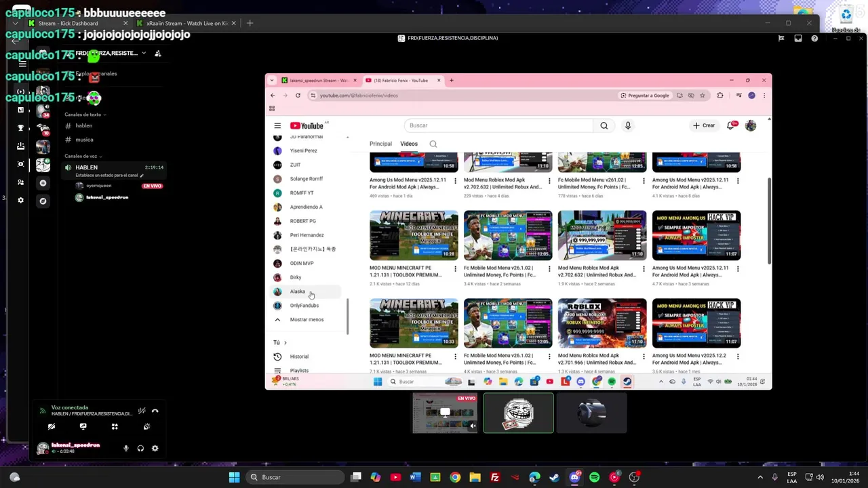This screenshot has height=488, width=868.
Task: Show hidden system tray icons chevron
Action: [759, 477]
